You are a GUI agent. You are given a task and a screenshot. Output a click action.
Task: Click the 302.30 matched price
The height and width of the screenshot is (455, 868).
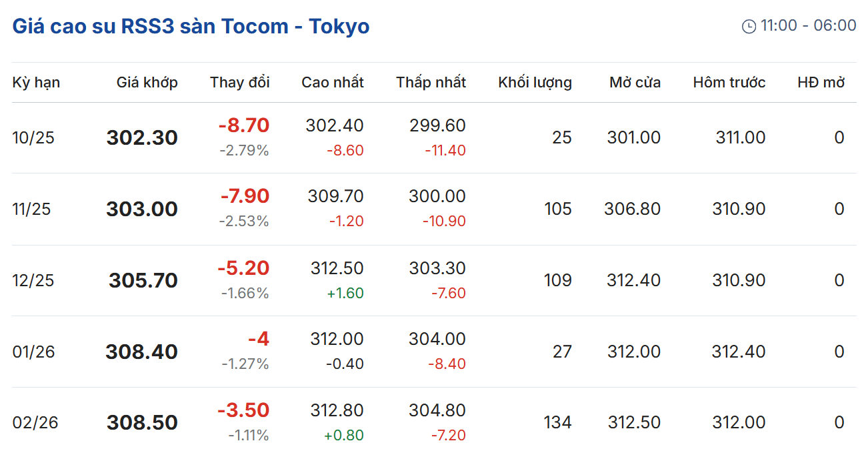tap(142, 138)
